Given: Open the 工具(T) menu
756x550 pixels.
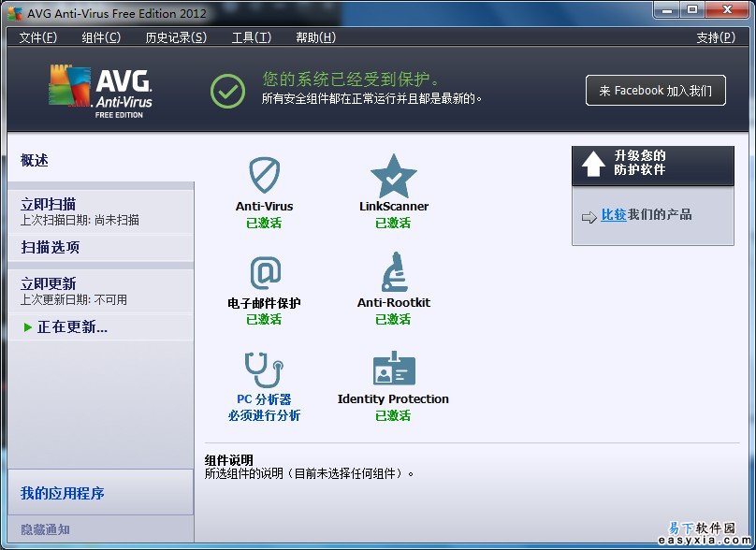Looking at the screenshot, I should click(251, 37).
